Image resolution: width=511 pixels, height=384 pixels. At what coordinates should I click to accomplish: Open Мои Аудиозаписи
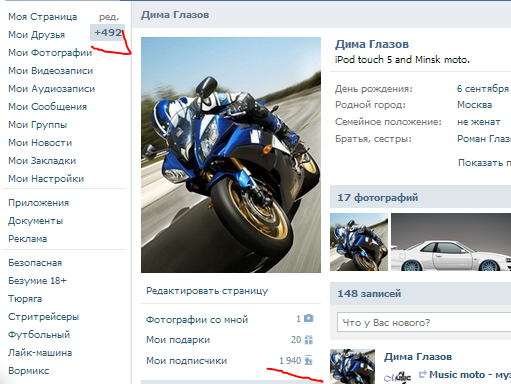52,89
